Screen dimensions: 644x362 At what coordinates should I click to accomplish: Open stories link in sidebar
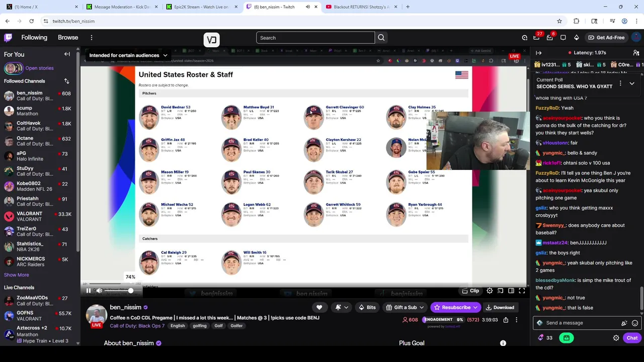[x=39, y=68]
